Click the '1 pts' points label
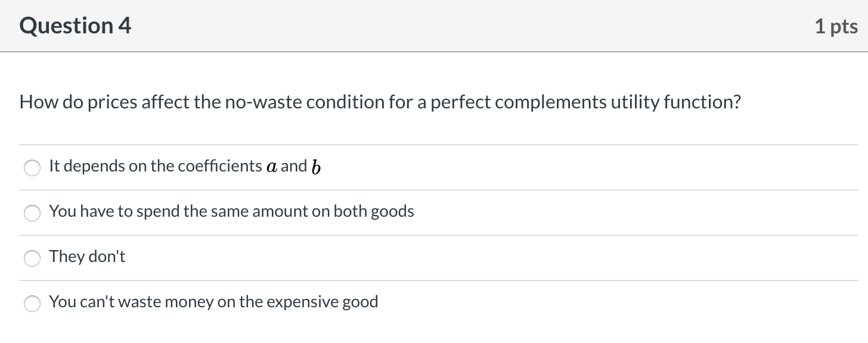This screenshot has height=343, width=868. point(836,26)
